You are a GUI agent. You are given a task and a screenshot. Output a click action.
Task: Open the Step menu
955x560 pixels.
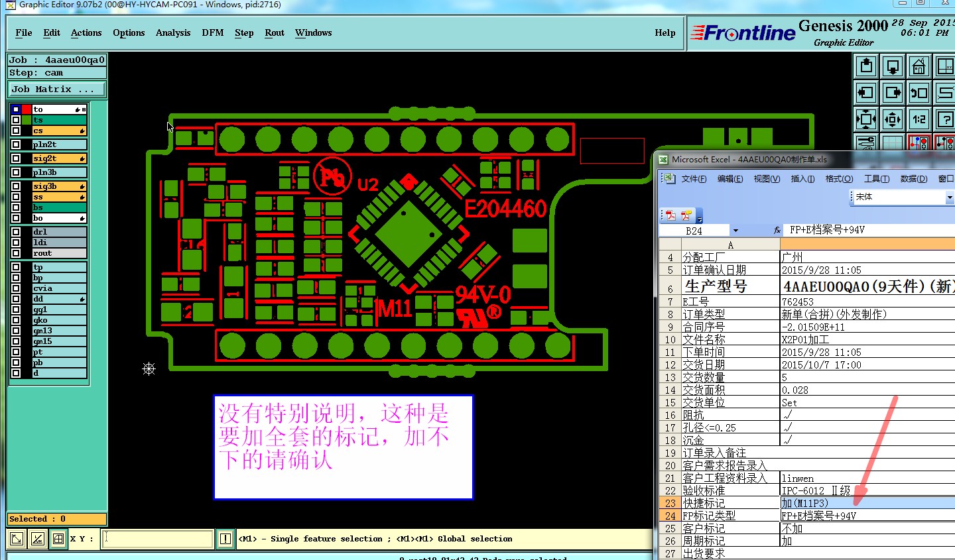click(244, 32)
